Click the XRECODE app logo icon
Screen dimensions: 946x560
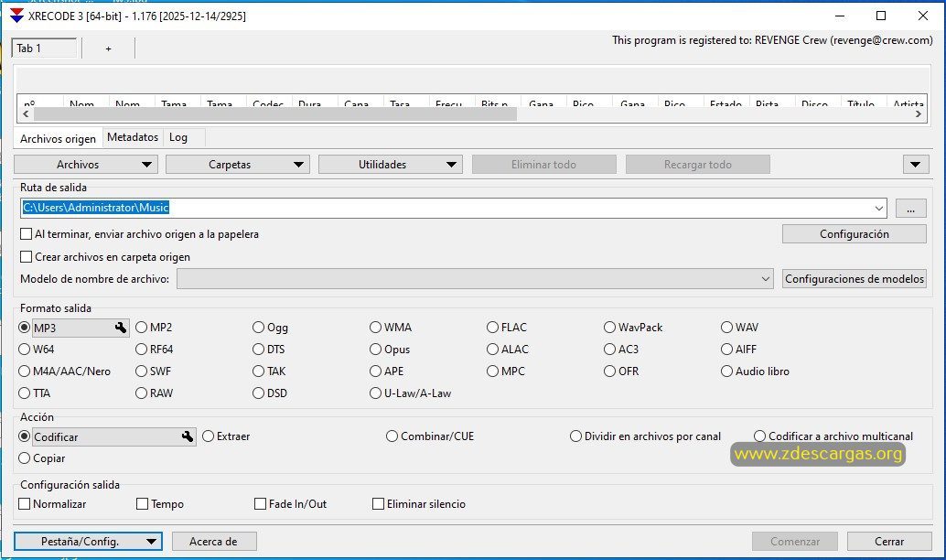point(16,16)
